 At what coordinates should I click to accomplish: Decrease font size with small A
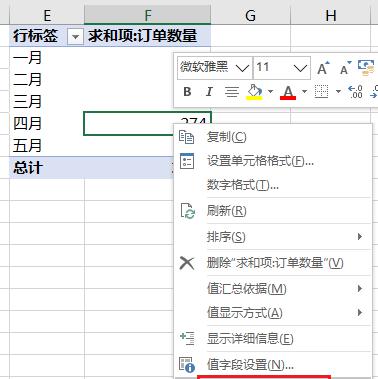(345, 68)
